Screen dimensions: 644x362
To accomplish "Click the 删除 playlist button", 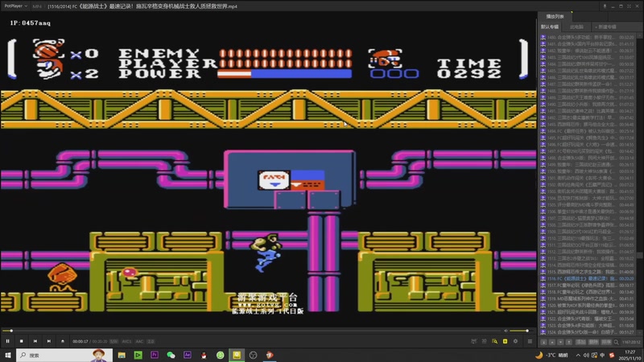I will click(593, 342).
